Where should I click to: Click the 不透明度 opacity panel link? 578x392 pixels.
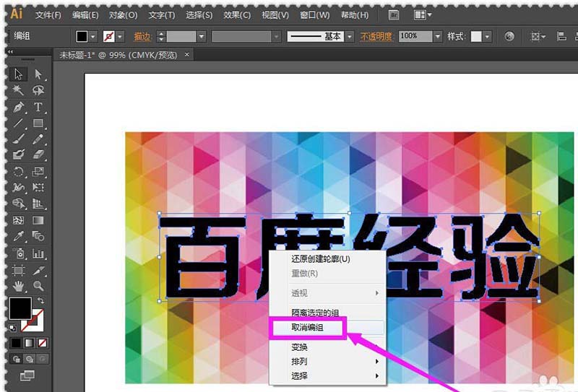(x=376, y=37)
